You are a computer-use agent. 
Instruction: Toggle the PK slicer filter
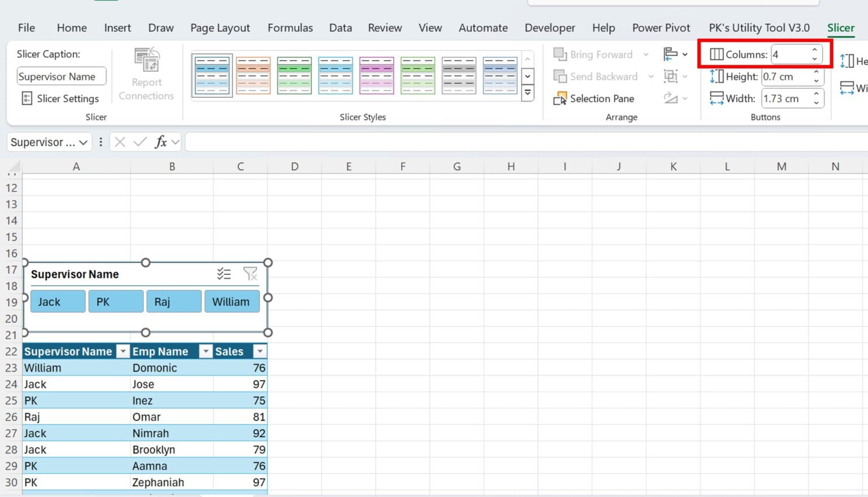point(115,301)
